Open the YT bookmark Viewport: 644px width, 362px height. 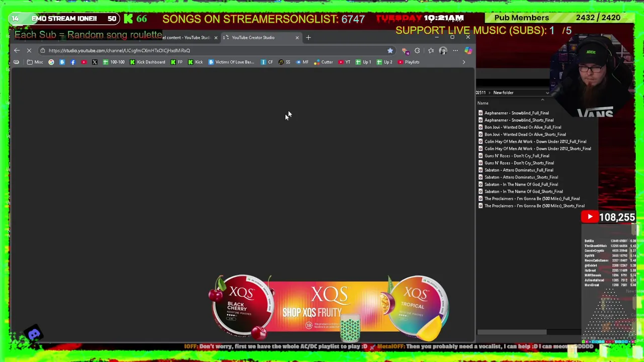click(x=344, y=62)
